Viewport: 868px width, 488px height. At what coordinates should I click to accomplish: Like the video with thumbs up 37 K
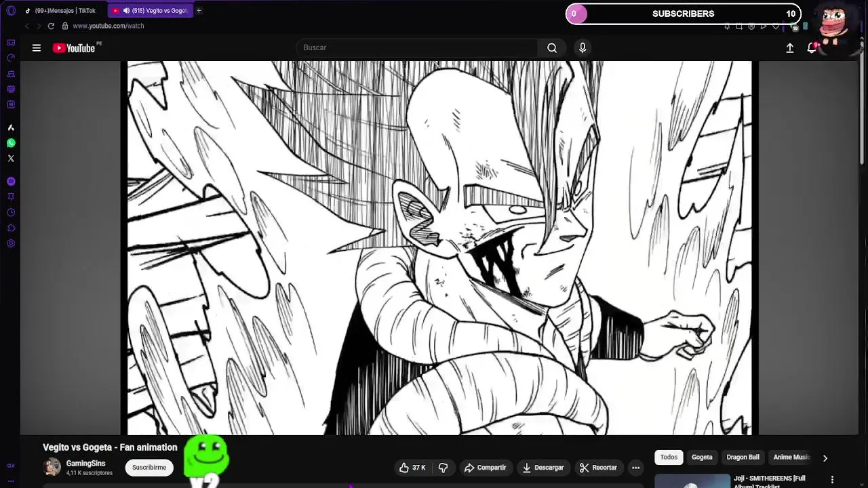[412, 467]
